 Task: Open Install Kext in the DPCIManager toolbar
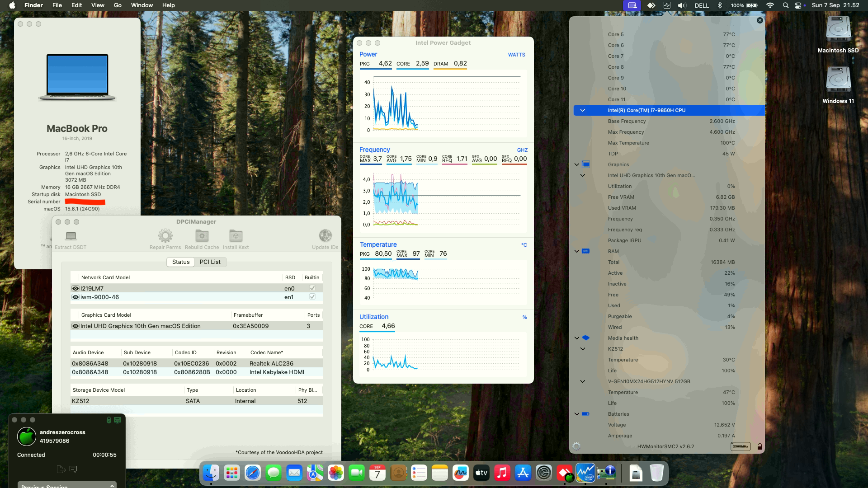coord(236,236)
